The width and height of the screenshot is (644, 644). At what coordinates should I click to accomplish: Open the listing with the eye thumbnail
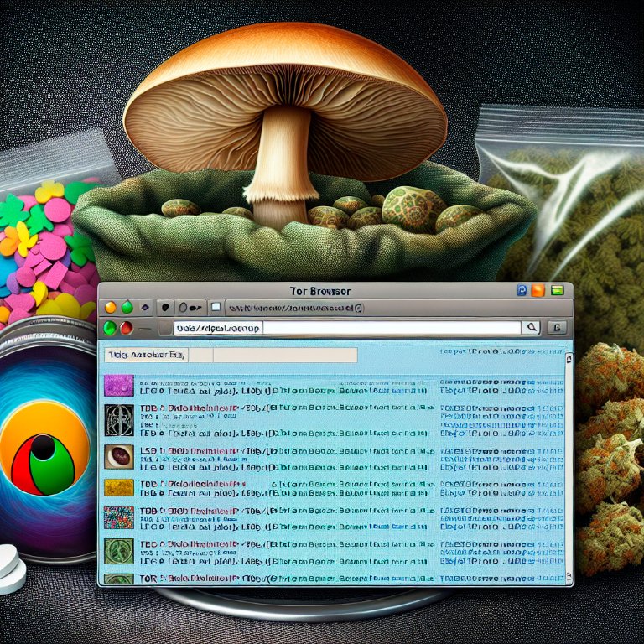(x=118, y=456)
